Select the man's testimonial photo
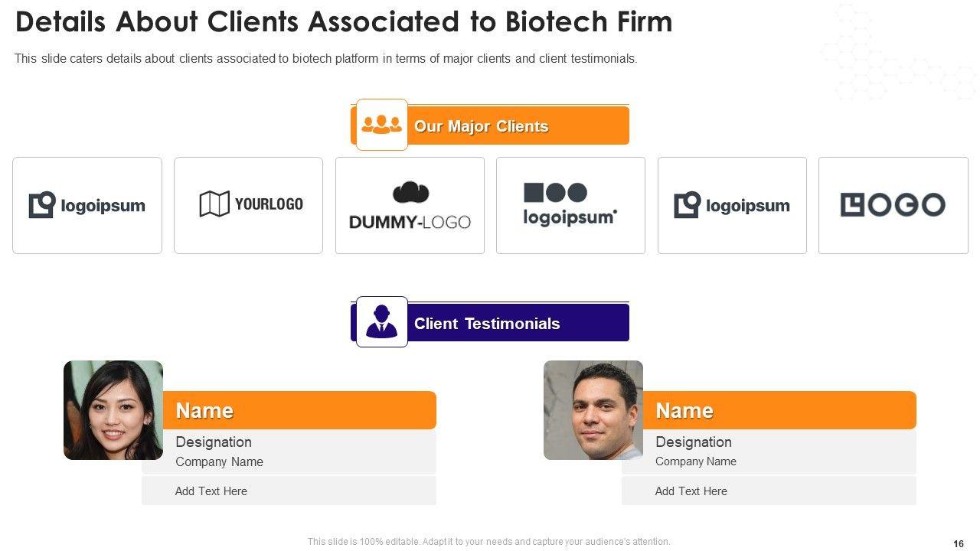Viewport: 980px width, 551px height. (593, 410)
